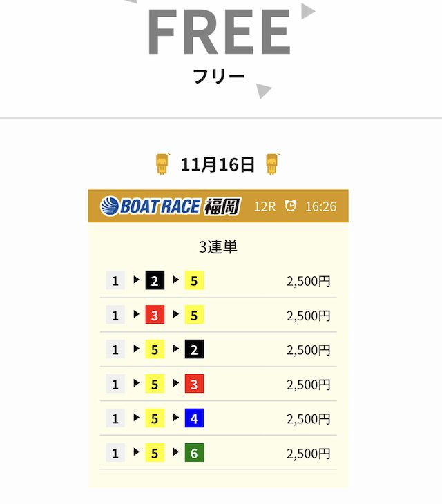Select the 12R race label
This screenshot has height=504, width=442.
265,206
